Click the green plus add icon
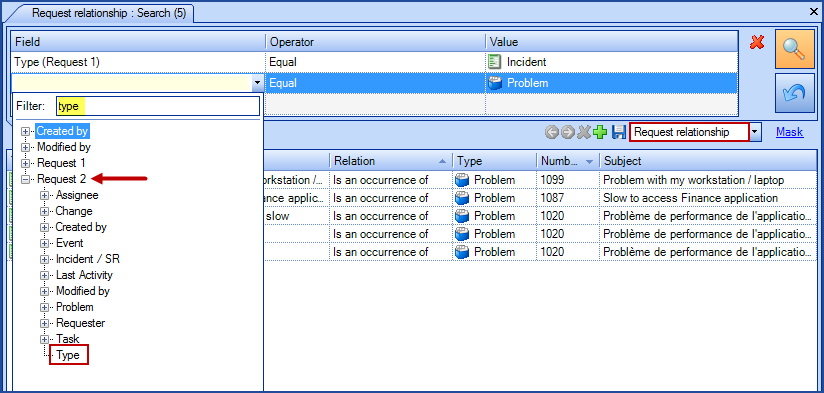Screen dimensions: 824x393 [x=600, y=132]
